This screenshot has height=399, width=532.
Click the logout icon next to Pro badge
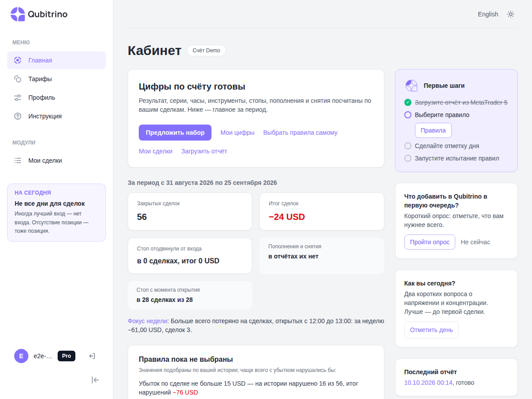click(92, 356)
